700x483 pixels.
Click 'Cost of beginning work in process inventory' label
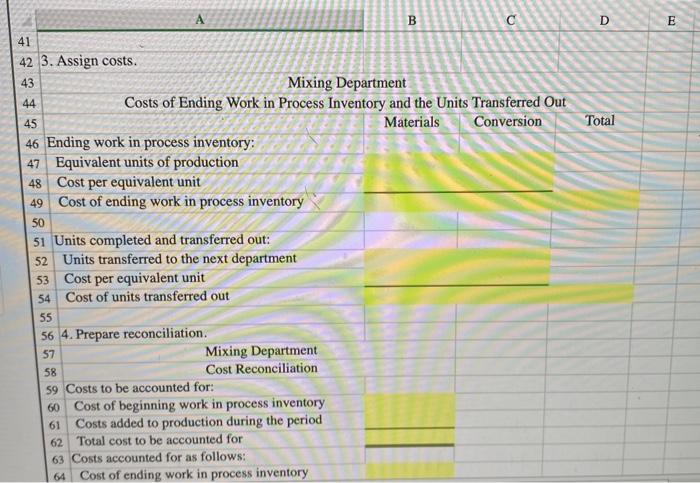(199, 404)
